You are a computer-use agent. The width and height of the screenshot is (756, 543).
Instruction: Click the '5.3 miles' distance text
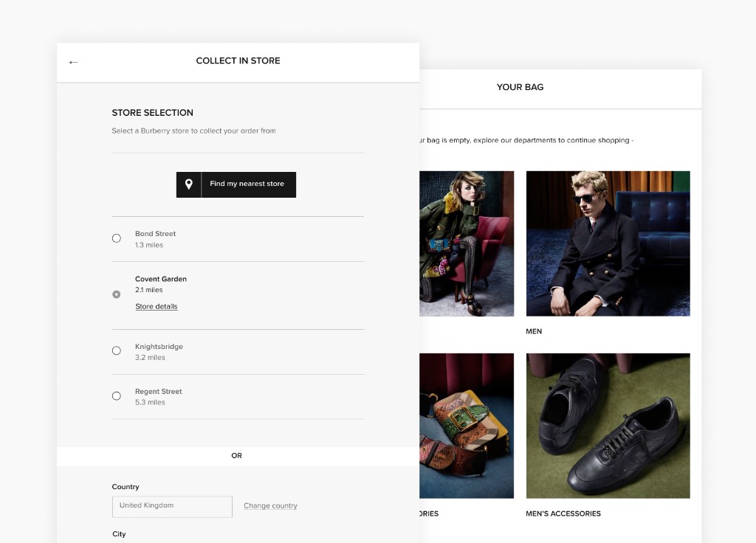pyautogui.click(x=150, y=402)
